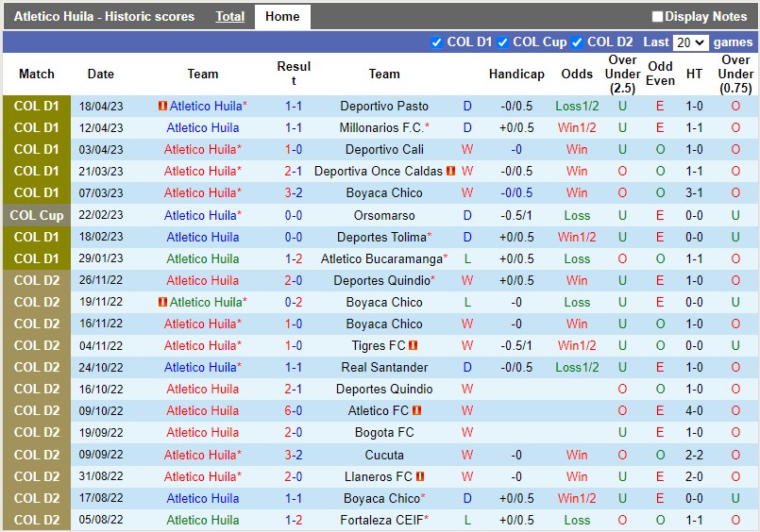
Task: Click Atletico Huila on 29/01/23 row
Action: 203,258
